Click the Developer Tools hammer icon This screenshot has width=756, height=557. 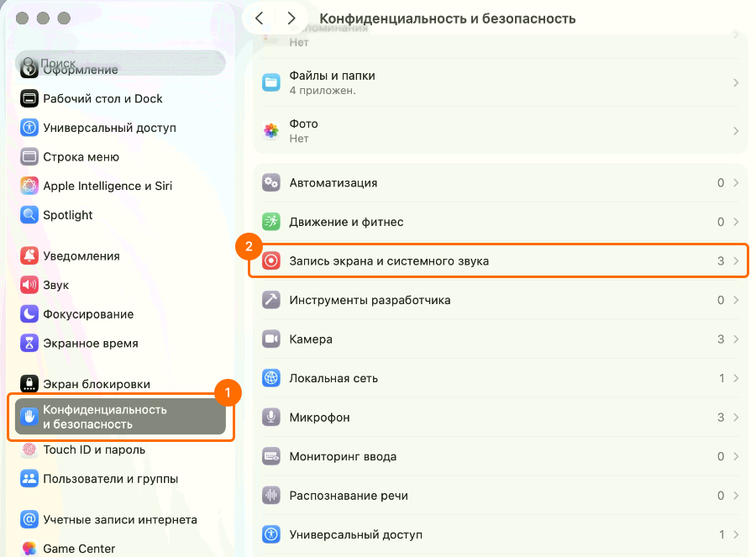[271, 300]
